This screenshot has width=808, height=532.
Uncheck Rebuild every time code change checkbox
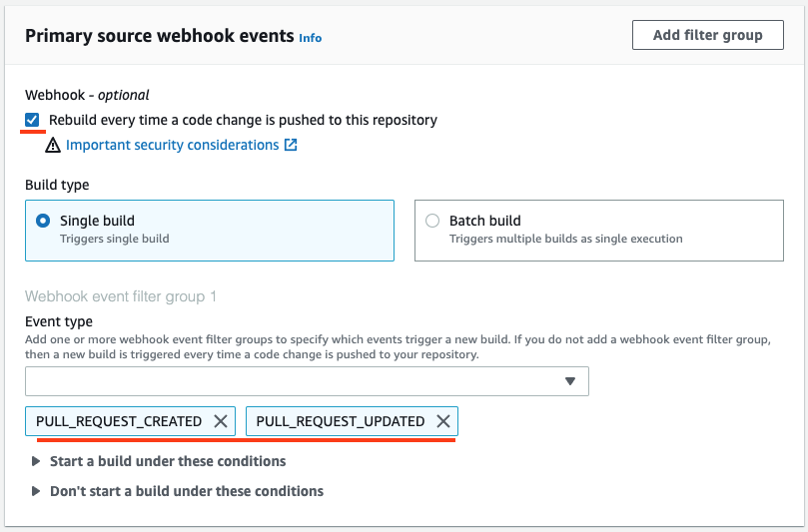point(32,120)
